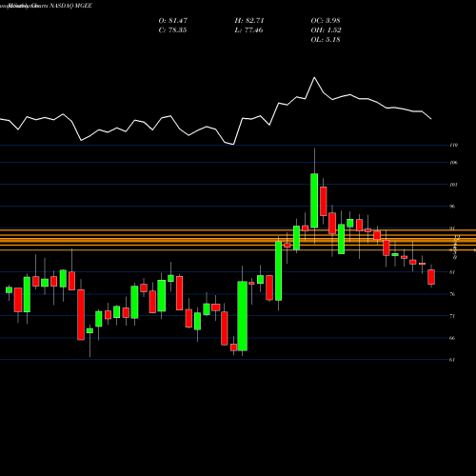Click the OC: 3.98 reading
Viewport: 476px width, 476px height.
(x=326, y=21)
